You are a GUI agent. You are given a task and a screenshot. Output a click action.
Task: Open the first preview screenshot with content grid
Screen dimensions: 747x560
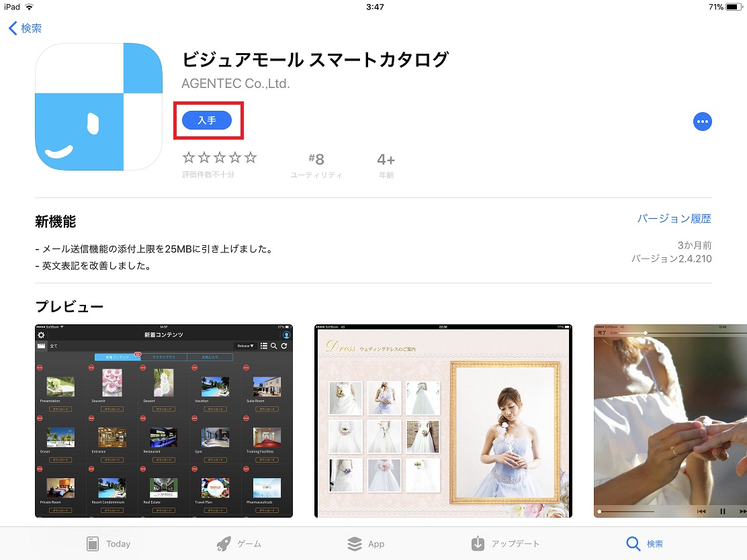(x=164, y=421)
